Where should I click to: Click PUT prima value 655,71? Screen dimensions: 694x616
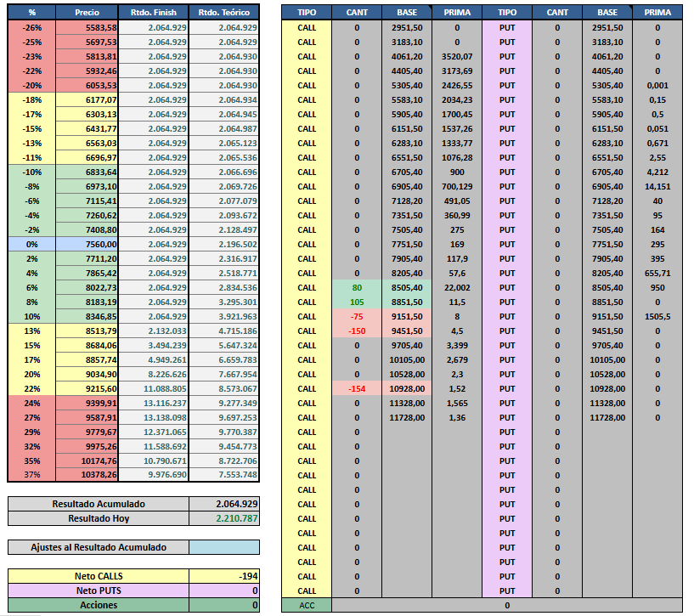point(657,274)
